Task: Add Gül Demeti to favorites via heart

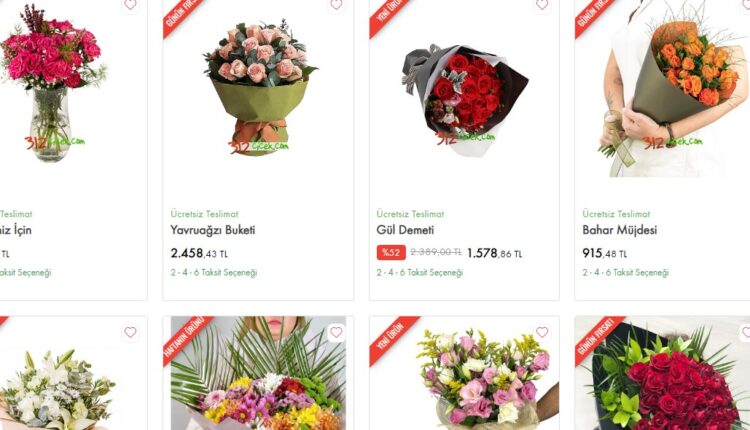Action: [x=542, y=4]
